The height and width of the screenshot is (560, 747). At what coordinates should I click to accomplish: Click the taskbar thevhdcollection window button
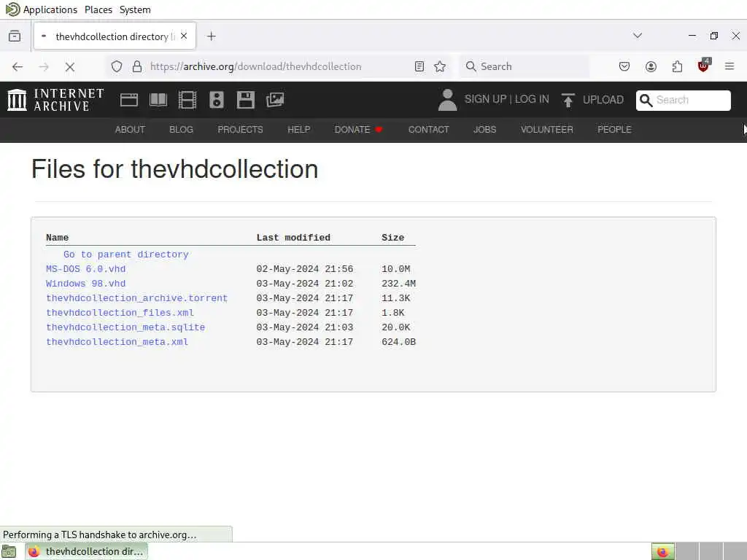[87, 551]
